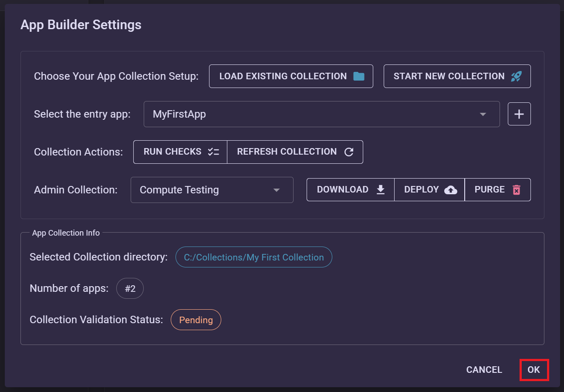Click the download arrow icon on Download button

[x=380, y=189]
